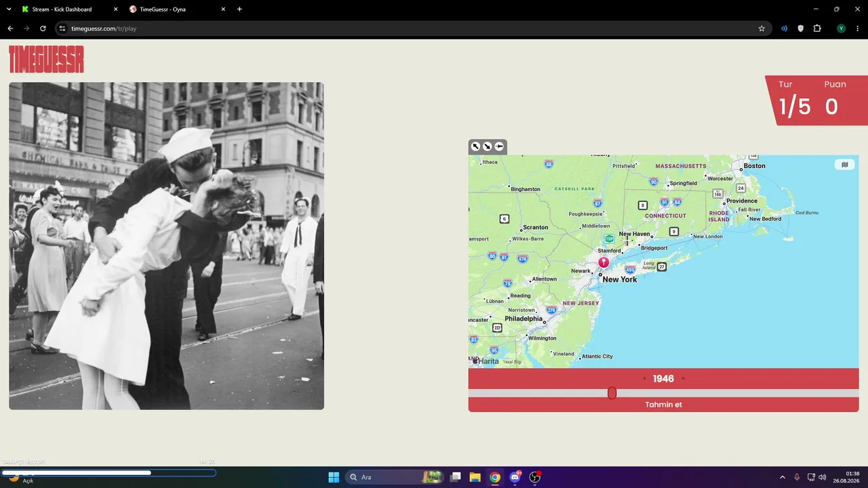Click Philadelphia on the map
This screenshot has width=868, height=488.
tap(524, 319)
